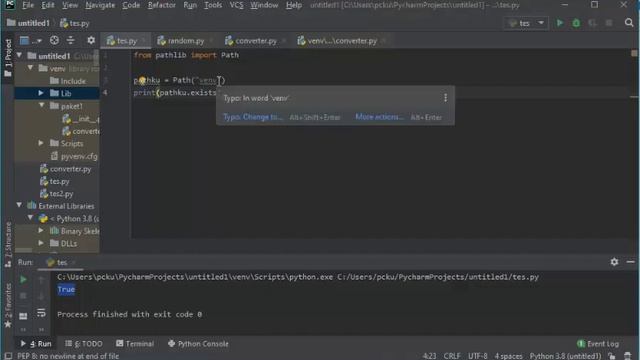Open project view settings gear

(91, 40)
